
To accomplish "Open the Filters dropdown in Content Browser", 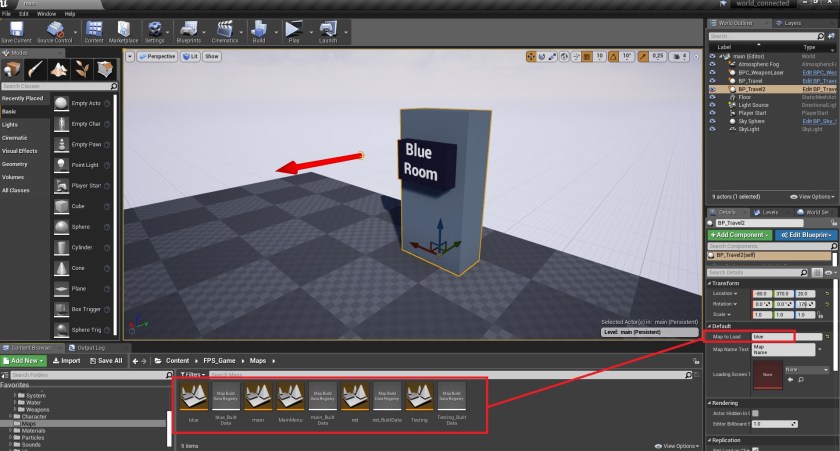I will pos(192,374).
